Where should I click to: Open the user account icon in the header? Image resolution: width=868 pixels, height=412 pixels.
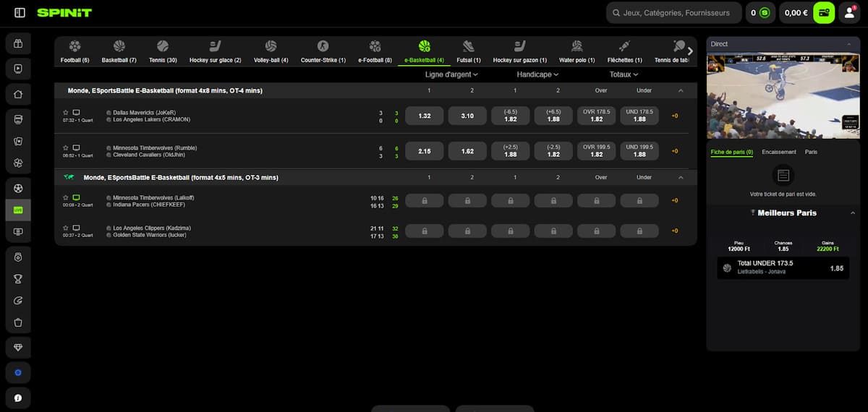(x=849, y=12)
